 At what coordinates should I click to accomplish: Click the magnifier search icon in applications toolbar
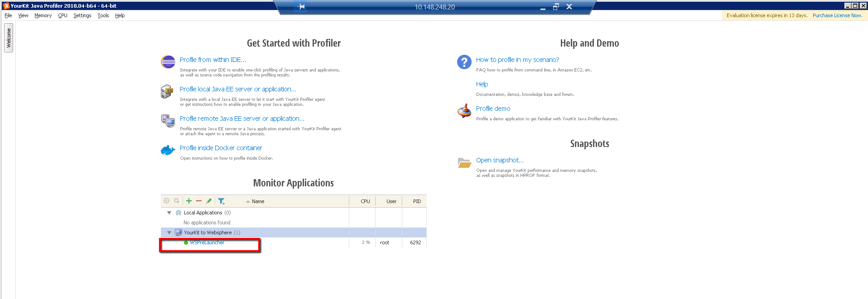point(177,201)
